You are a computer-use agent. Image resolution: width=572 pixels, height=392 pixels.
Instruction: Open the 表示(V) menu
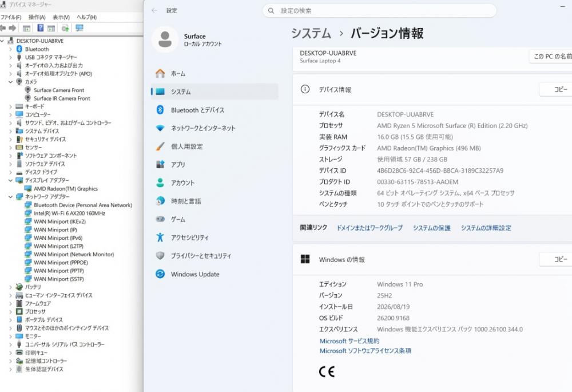(x=61, y=17)
